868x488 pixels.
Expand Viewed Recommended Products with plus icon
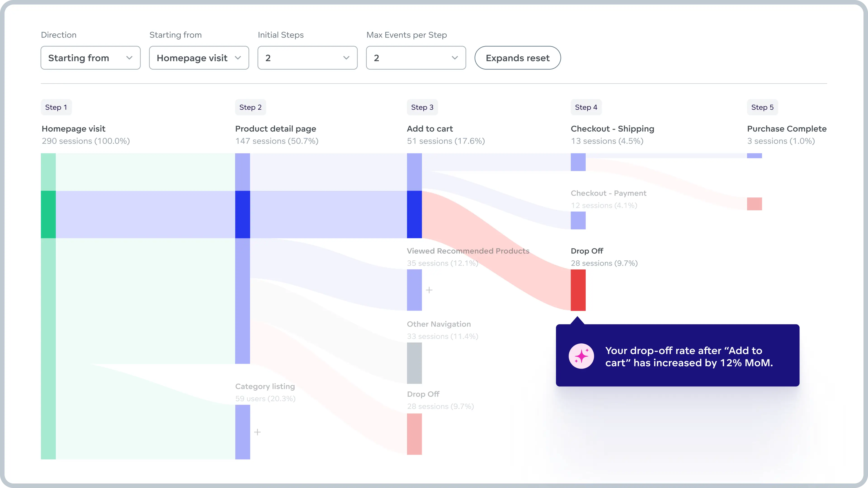[429, 290]
